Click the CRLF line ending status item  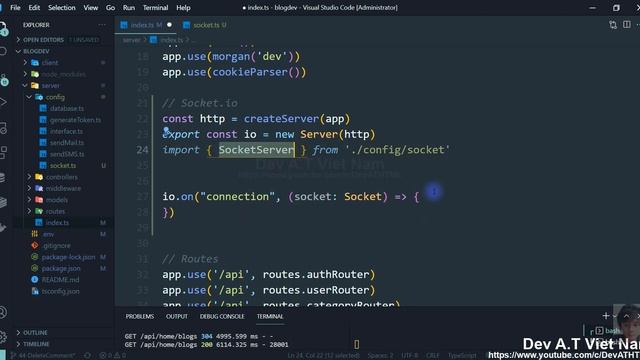tap(433, 356)
